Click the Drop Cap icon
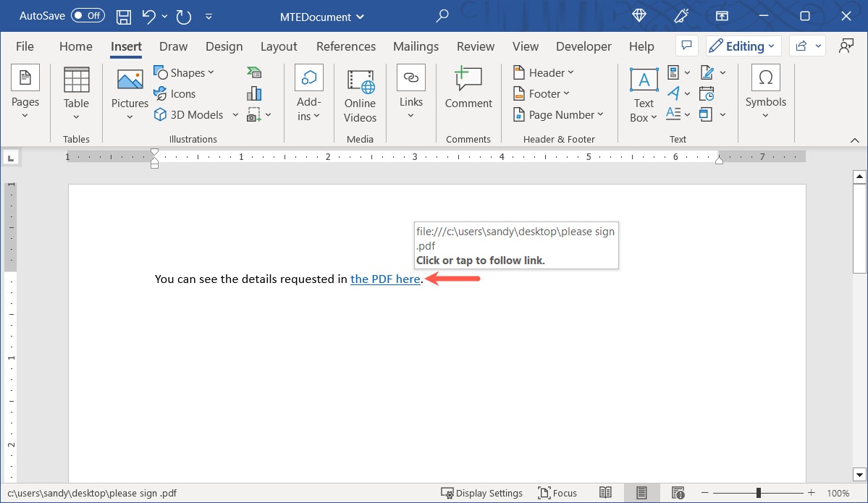The width and height of the screenshot is (868, 503). coord(673,114)
